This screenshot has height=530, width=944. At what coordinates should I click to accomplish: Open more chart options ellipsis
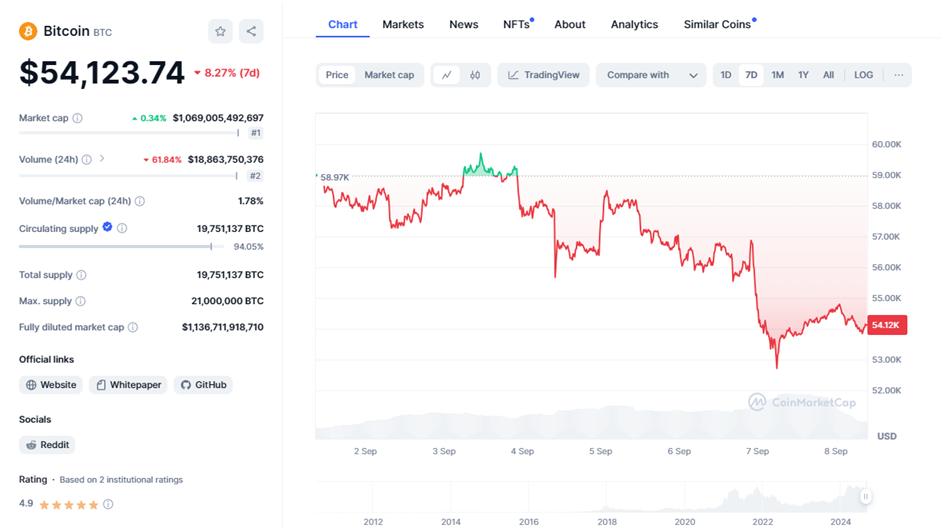[x=899, y=75]
